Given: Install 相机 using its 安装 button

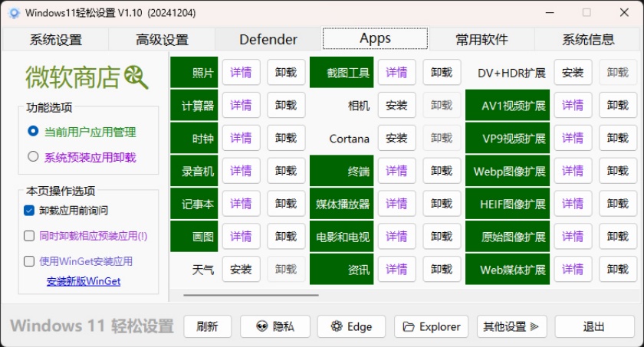Looking at the screenshot, I should 396,106.
